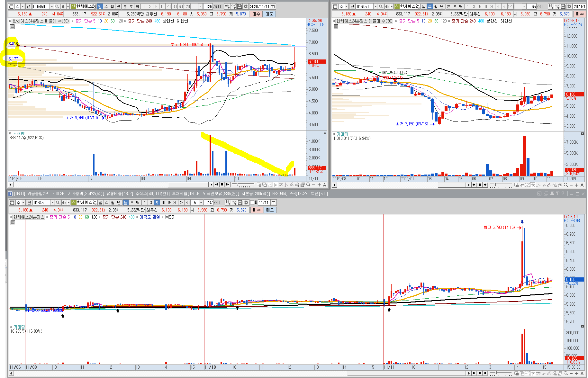The height and width of the screenshot is (378, 588).
Task: Select minute (분) period in top-left chart
Action: (x=125, y=6)
